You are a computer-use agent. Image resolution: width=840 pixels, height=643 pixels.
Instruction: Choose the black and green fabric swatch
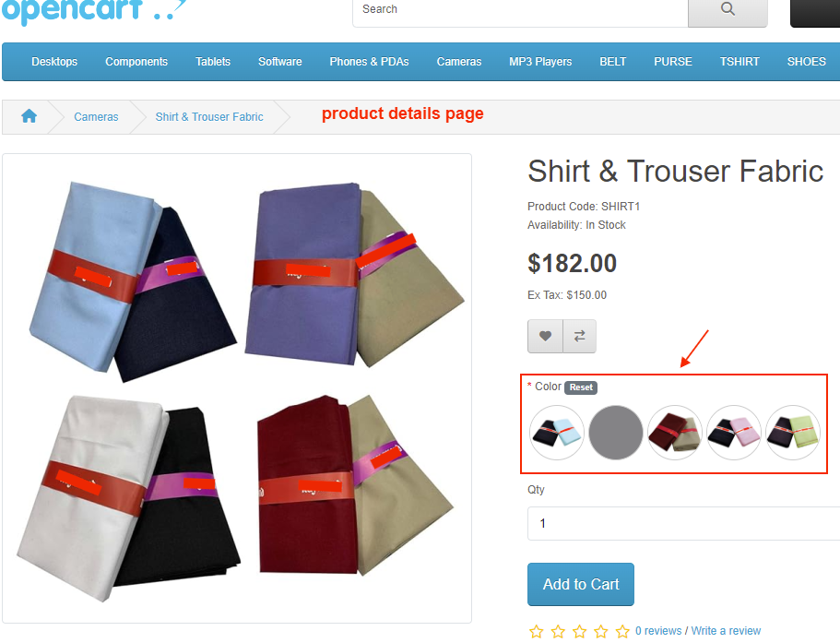tap(793, 433)
